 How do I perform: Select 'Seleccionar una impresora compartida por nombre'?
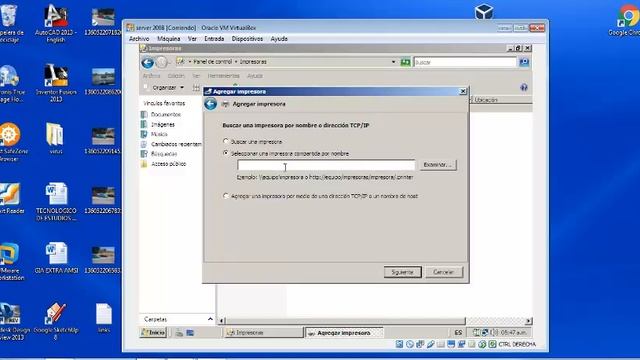226,153
